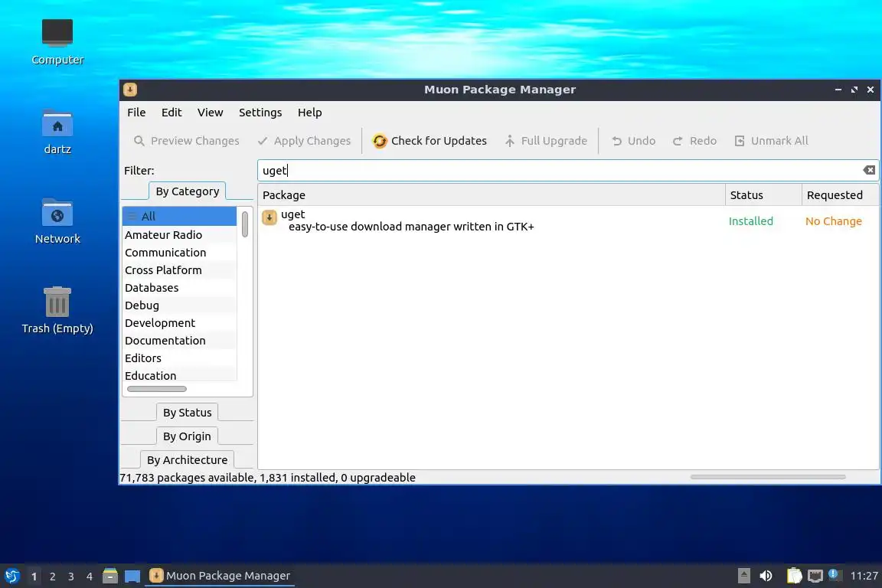The width and height of the screenshot is (882, 588).
Task: Click the category list horizontal scrollbar
Action: [x=157, y=389]
